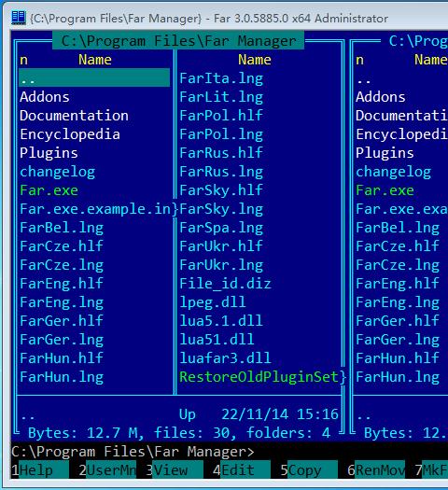Click the 'n' sort mode letter in left panel
Image resolution: width=448 pixels, height=490 pixels.
(x=23, y=60)
